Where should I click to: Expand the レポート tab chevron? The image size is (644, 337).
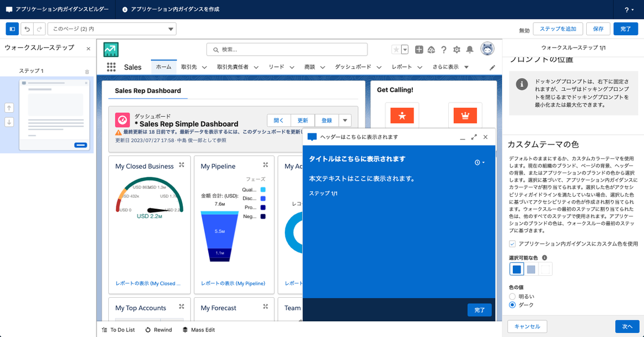click(x=420, y=67)
